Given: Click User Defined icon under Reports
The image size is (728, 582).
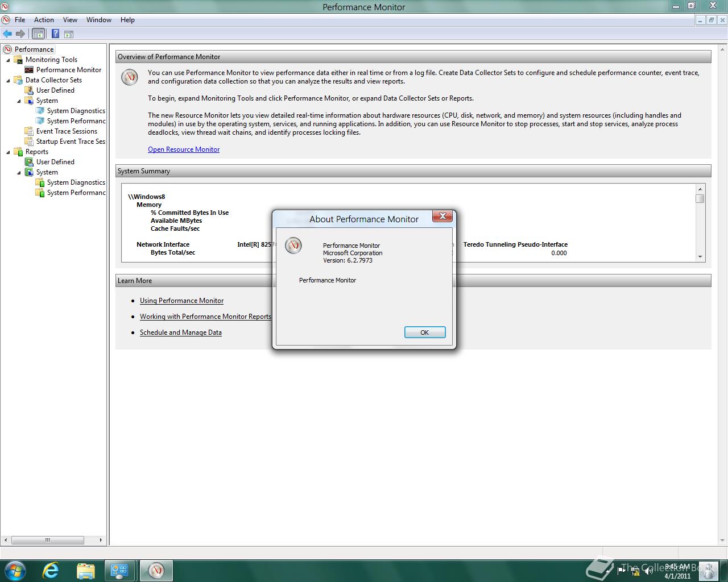Looking at the screenshot, I should (29, 162).
